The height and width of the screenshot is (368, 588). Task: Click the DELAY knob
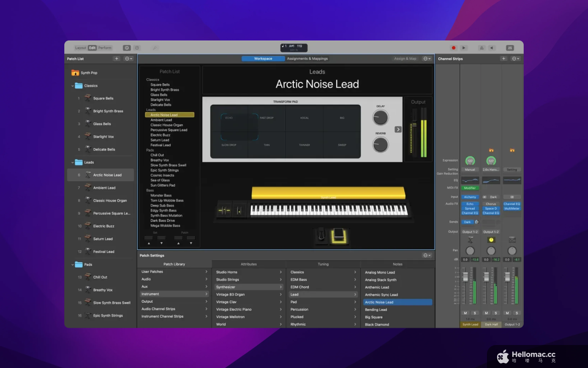click(x=380, y=117)
